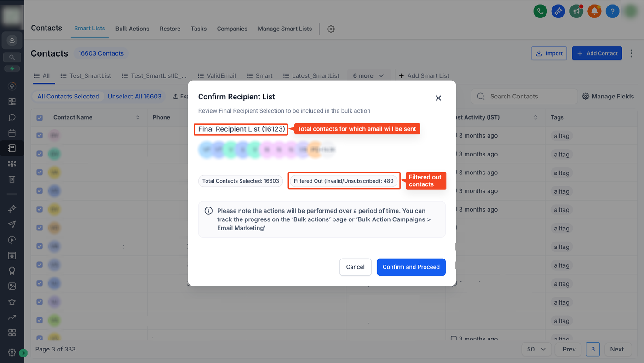Click Unselect All 16603
The image size is (644, 363).
135,96
